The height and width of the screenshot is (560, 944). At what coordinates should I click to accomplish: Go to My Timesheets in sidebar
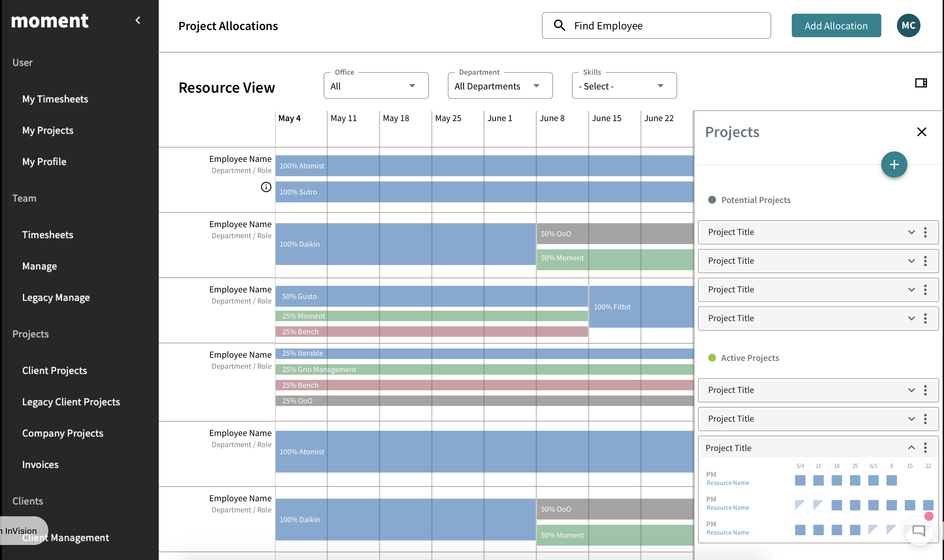click(x=55, y=99)
